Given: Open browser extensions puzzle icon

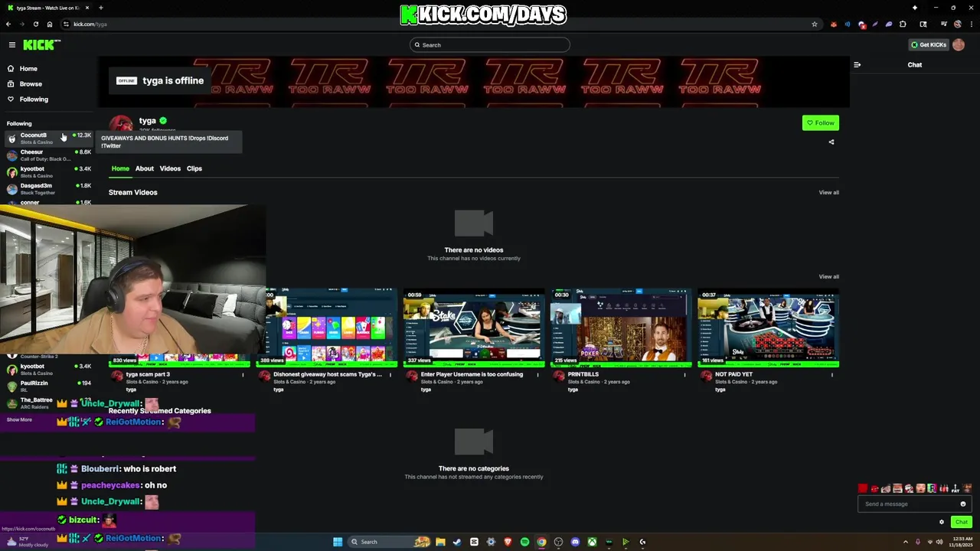Looking at the screenshot, I should [903, 24].
